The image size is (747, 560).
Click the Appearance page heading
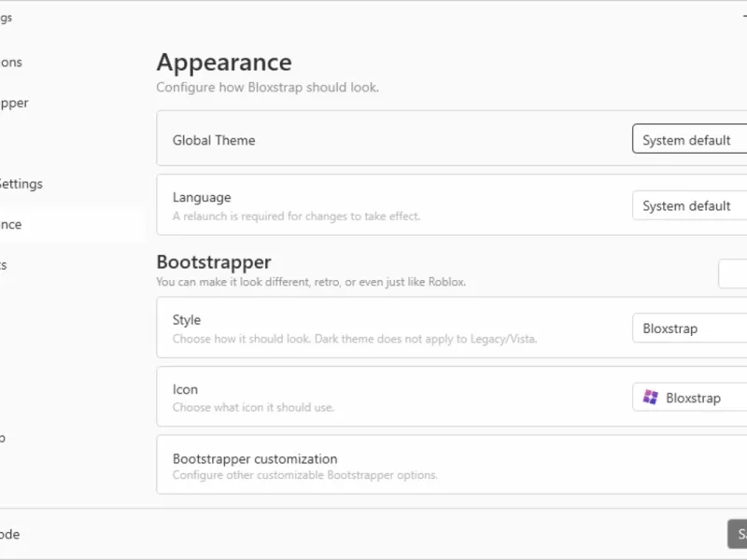pyautogui.click(x=224, y=63)
